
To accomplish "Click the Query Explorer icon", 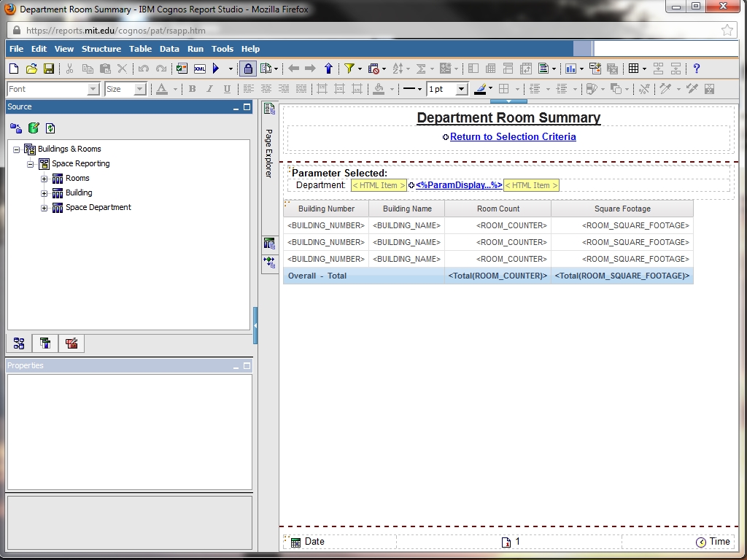I will [269, 244].
